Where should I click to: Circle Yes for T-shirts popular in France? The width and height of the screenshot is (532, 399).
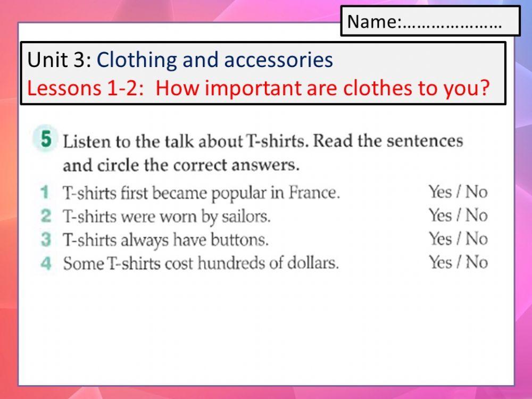click(x=439, y=192)
